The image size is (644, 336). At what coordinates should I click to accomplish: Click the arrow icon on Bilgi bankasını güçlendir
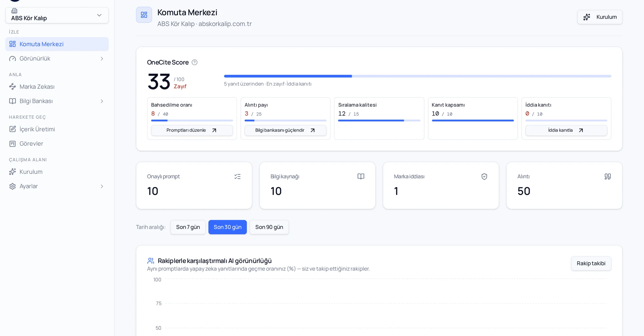click(312, 130)
